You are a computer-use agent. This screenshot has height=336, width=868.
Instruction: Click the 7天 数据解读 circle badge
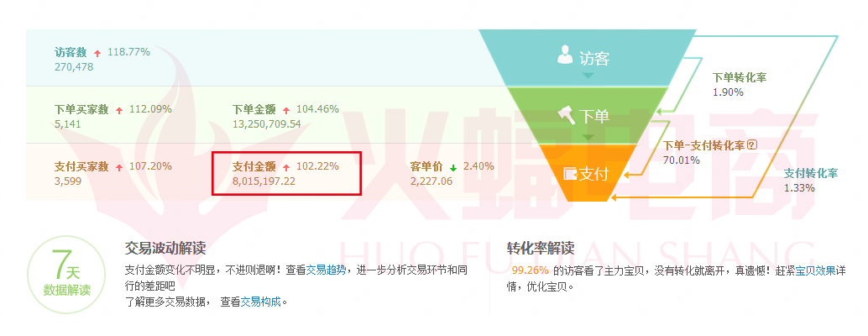pyautogui.click(x=67, y=275)
